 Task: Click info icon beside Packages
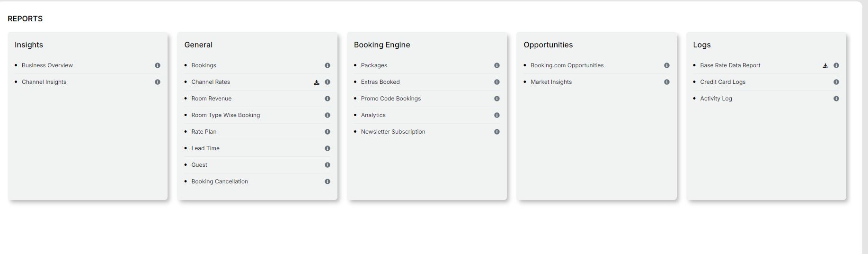497,65
